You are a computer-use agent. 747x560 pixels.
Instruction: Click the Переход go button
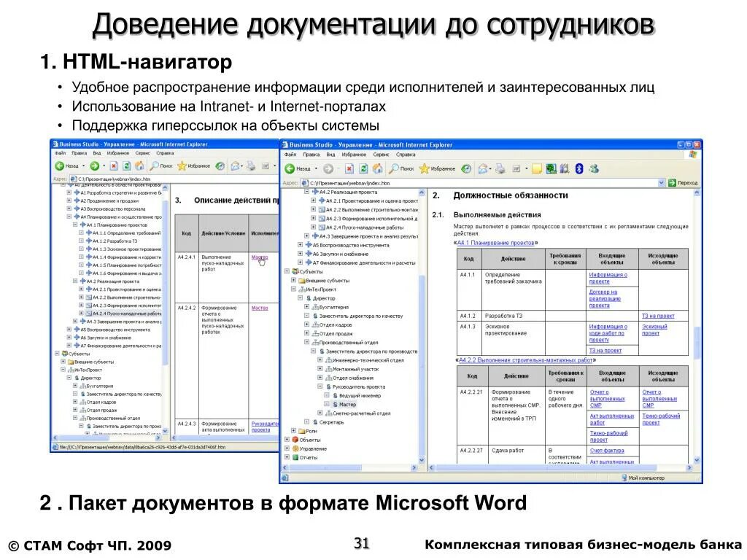click(x=683, y=183)
